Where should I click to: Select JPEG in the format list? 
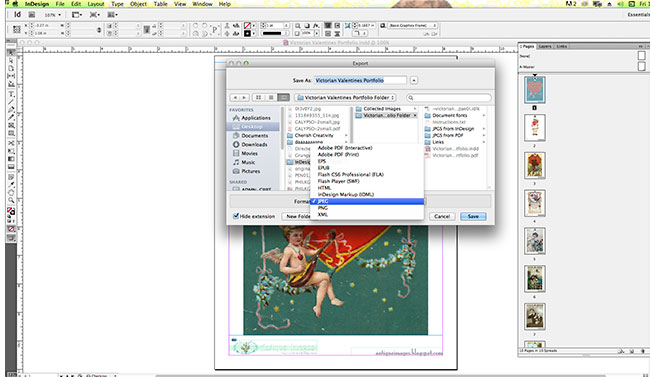coord(367,201)
